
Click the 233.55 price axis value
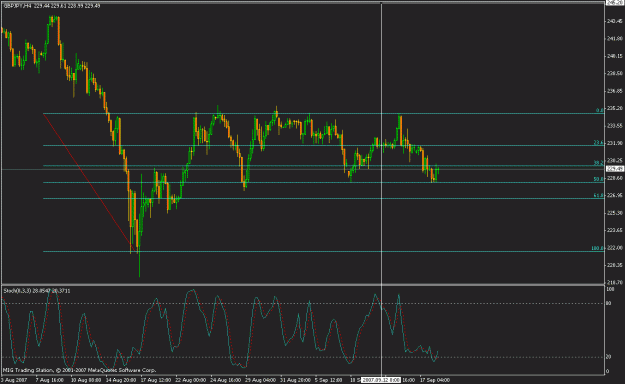tap(614, 126)
